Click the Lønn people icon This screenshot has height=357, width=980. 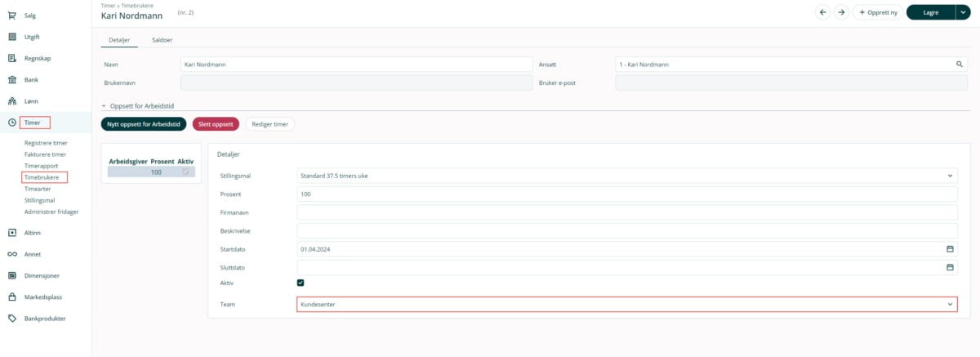point(12,101)
